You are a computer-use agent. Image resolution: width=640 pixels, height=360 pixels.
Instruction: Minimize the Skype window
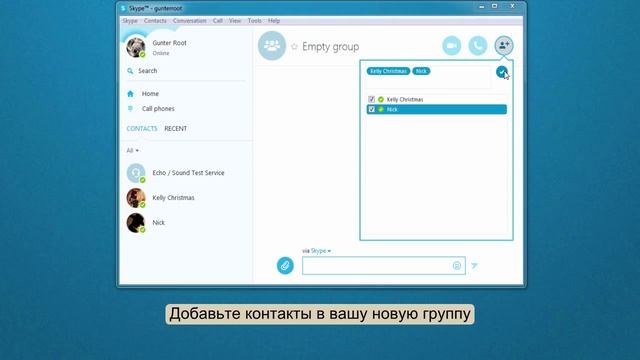pos(482,7)
